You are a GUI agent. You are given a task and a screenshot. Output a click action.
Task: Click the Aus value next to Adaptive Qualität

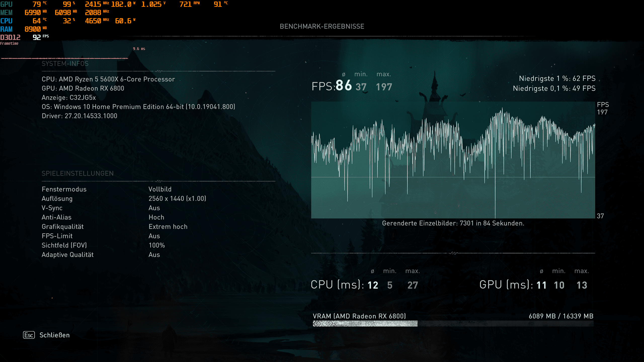coord(154,255)
